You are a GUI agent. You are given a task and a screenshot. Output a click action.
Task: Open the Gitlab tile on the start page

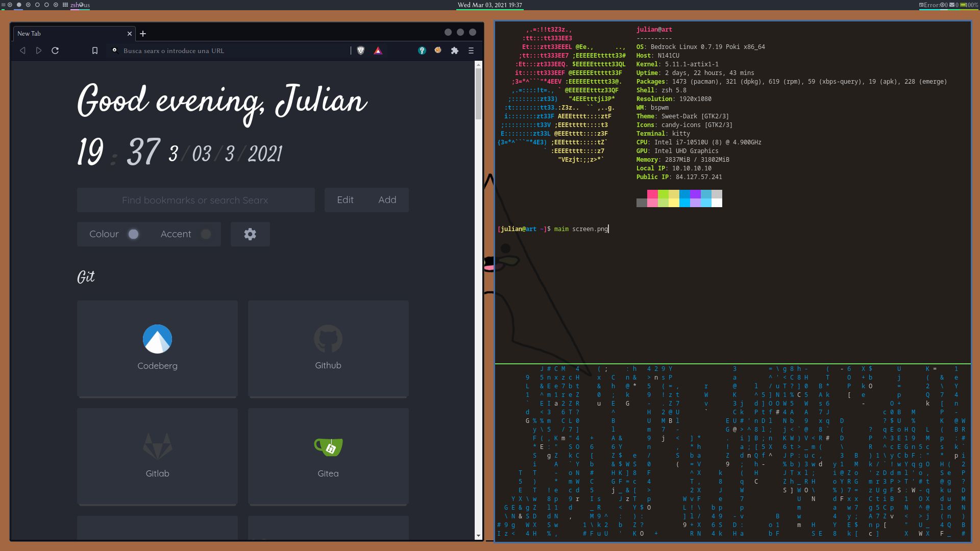point(157,457)
